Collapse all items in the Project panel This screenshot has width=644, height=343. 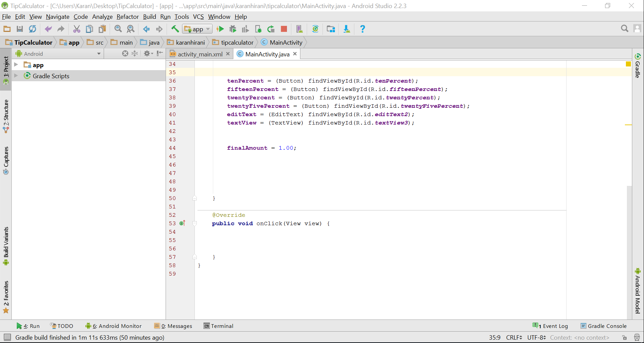134,53
